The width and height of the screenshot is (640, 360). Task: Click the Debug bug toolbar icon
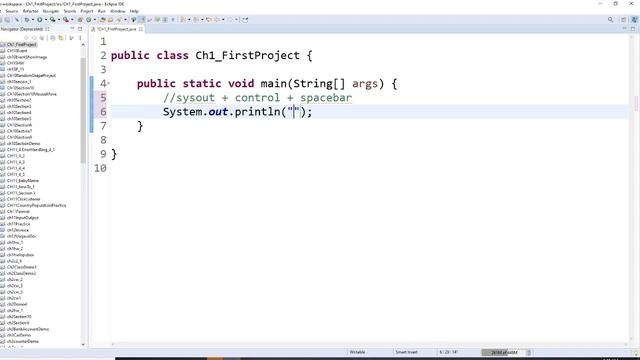coord(27,20)
